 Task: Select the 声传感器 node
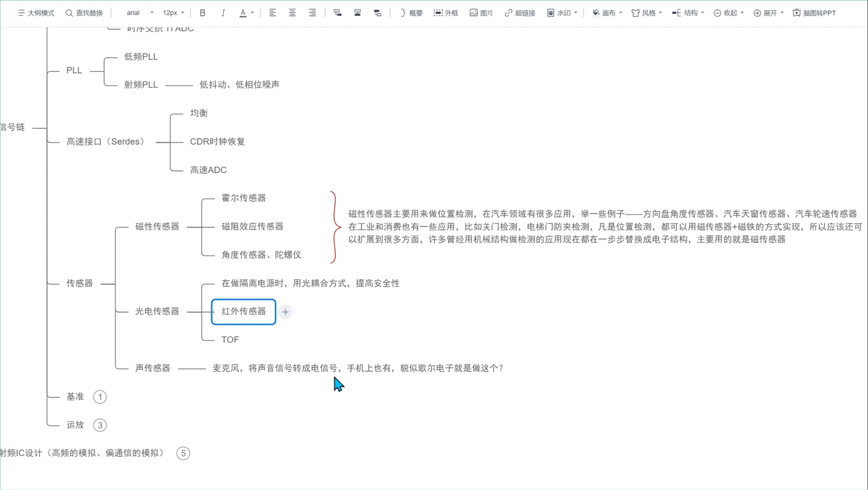153,368
